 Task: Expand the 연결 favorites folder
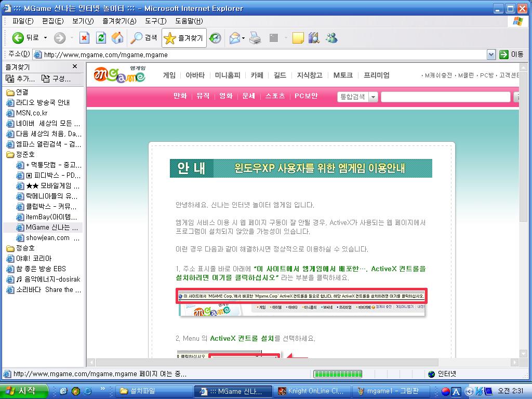tap(17, 92)
